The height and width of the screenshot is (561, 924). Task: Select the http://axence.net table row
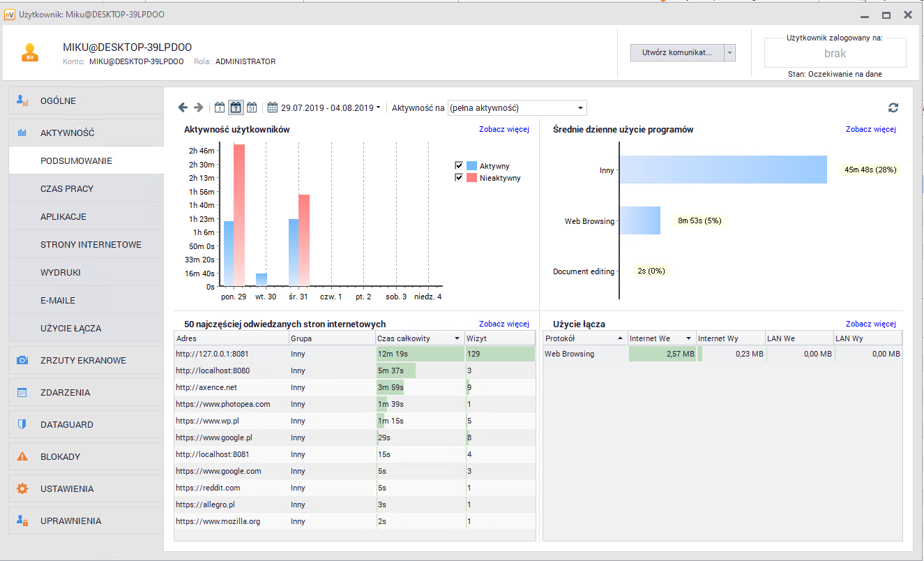pyautogui.click(x=314, y=387)
